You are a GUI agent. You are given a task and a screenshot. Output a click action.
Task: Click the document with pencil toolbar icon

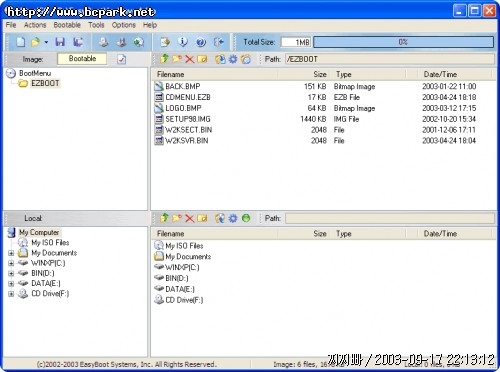[165, 42]
